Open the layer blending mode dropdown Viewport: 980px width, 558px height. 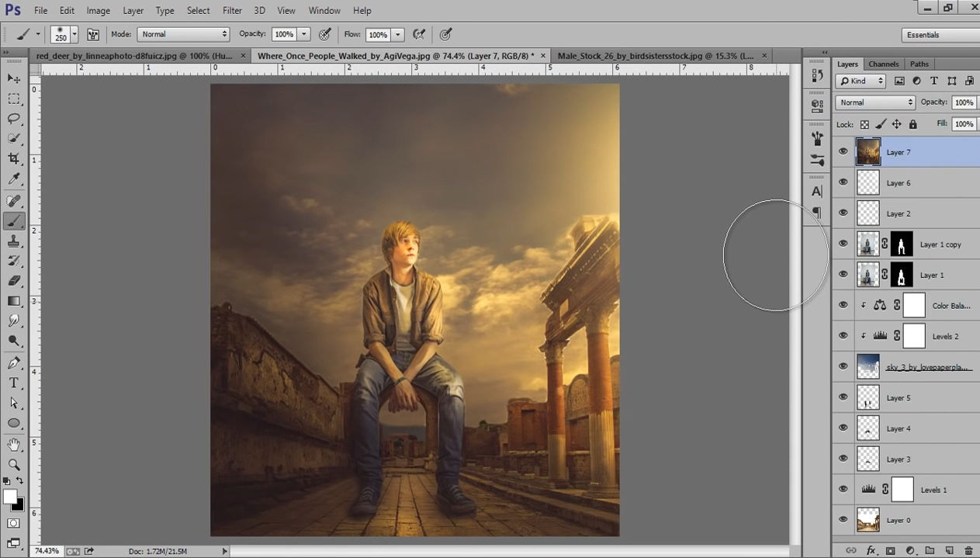[x=875, y=102]
